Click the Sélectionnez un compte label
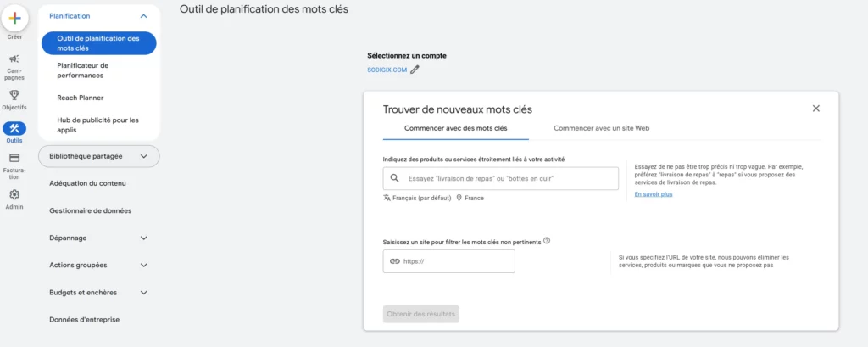Viewport: 868px width, 347px height. [x=407, y=55]
